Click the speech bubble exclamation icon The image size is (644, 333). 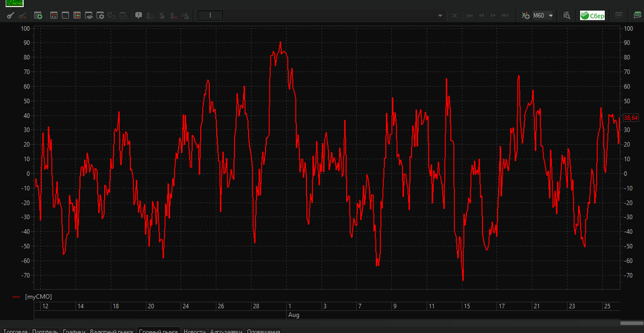[138, 16]
